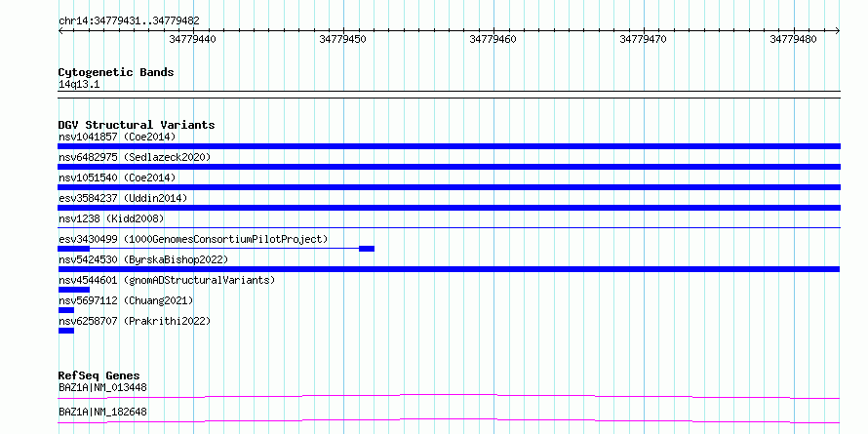Click the 14q13.1 band label
Image resolution: width=868 pixels, height=434 pixels.
click(79, 85)
